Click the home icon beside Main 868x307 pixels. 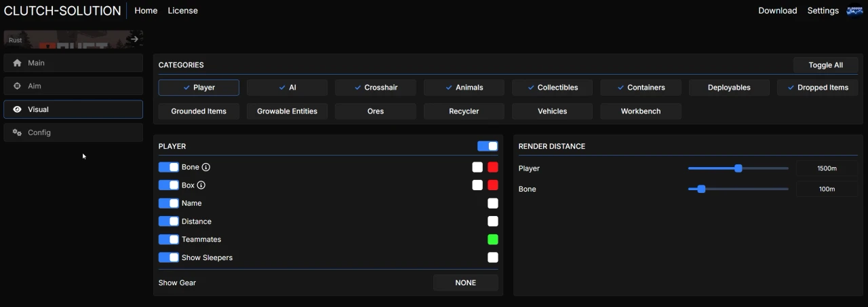pyautogui.click(x=18, y=63)
